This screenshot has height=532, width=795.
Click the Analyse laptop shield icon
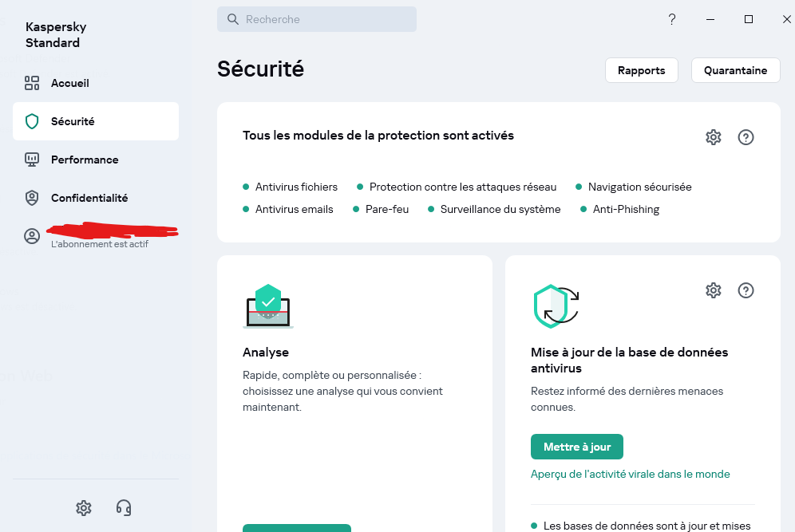pos(268,306)
